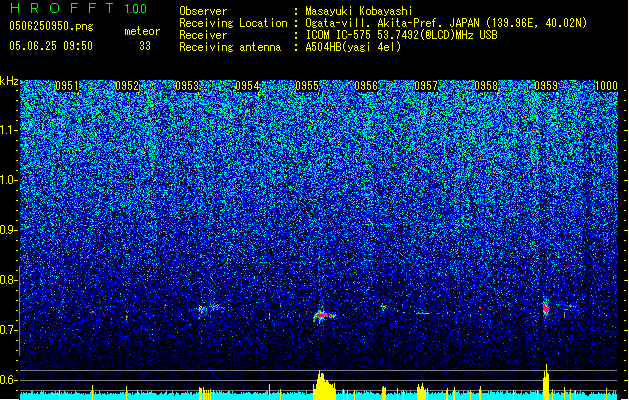Select antenna text A504HB(yagi 4el)
This screenshot has height=400, width=629.
tap(353, 47)
